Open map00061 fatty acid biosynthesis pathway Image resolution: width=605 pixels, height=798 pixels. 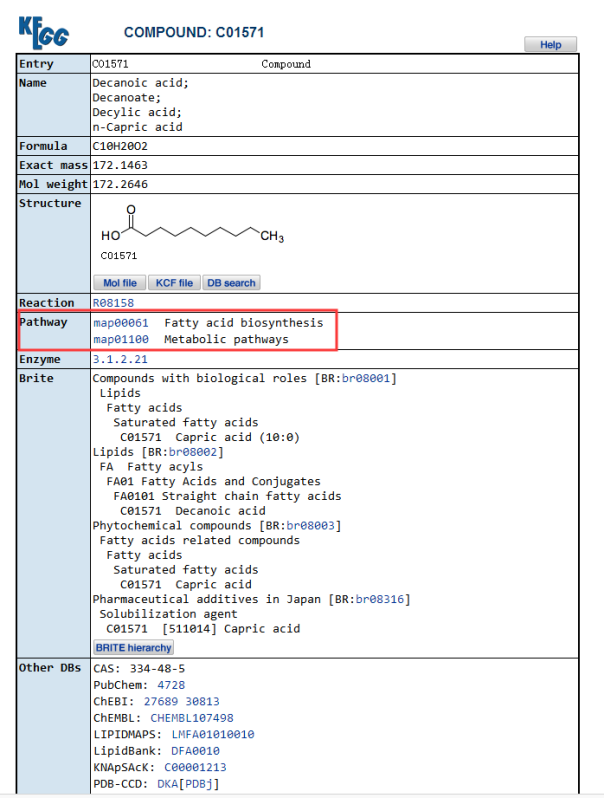(121, 323)
